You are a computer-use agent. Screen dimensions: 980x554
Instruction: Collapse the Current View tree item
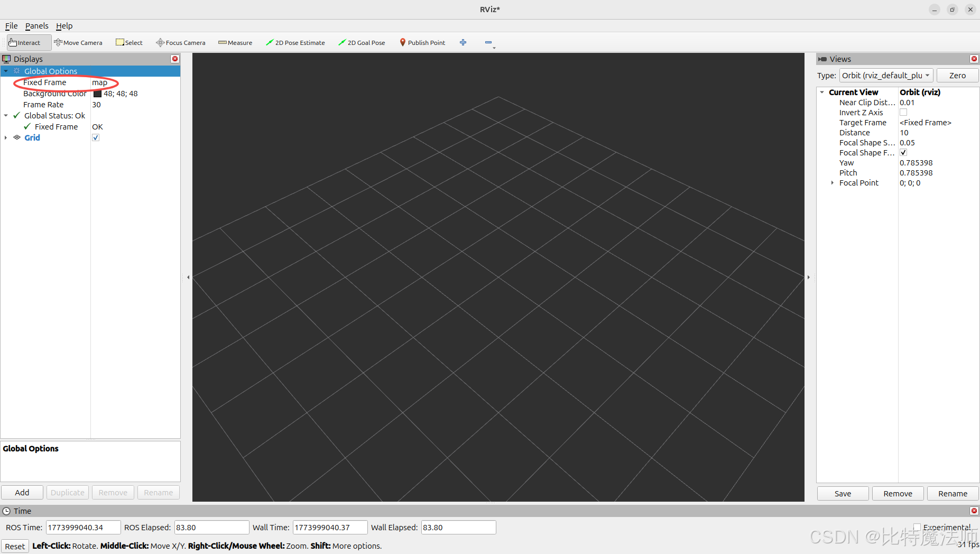point(822,92)
